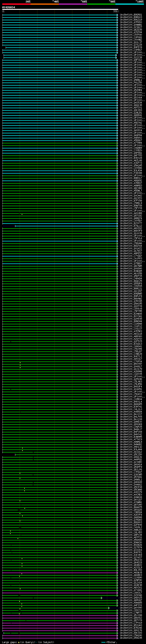Screen dimensions: 146x644
Task: Click hit label UniRef100_C5YHN2
Action: [131, 40]
